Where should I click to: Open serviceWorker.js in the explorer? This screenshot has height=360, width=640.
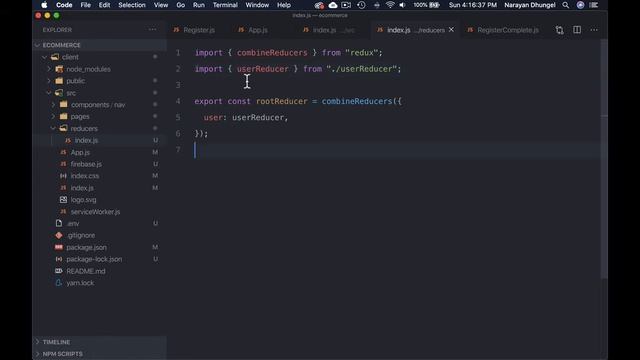click(x=95, y=212)
